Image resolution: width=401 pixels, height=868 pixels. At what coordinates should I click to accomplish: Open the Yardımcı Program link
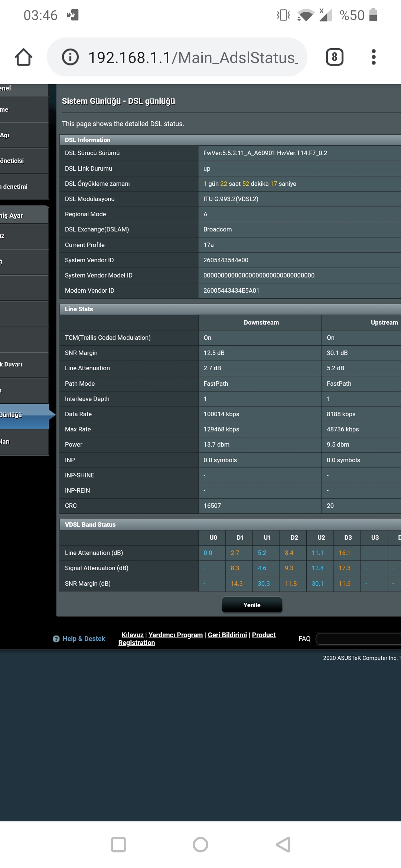(176, 635)
